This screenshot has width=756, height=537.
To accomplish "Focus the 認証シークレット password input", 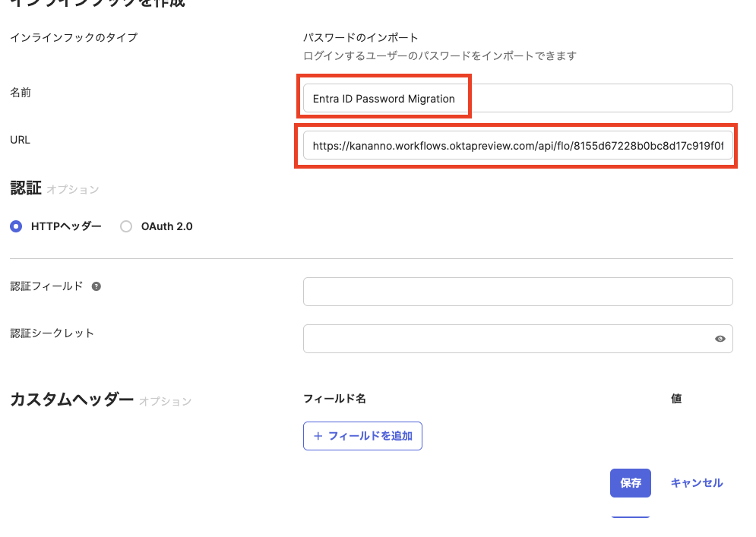I will pyautogui.click(x=505, y=339).
